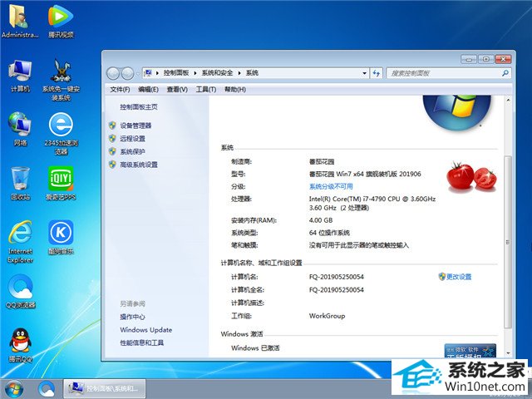
Task: Click the search magnifier icon
Action: click(x=505, y=73)
